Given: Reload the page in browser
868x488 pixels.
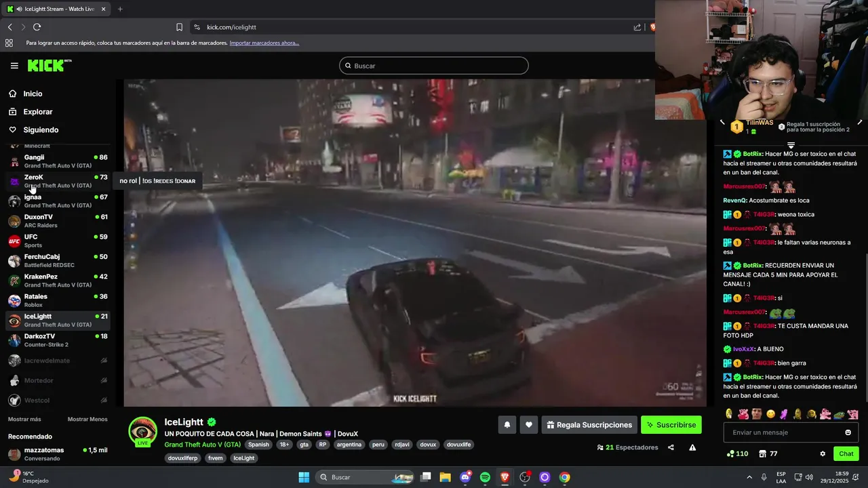Looking at the screenshot, I should pyautogui.click(x=37, y=27).
